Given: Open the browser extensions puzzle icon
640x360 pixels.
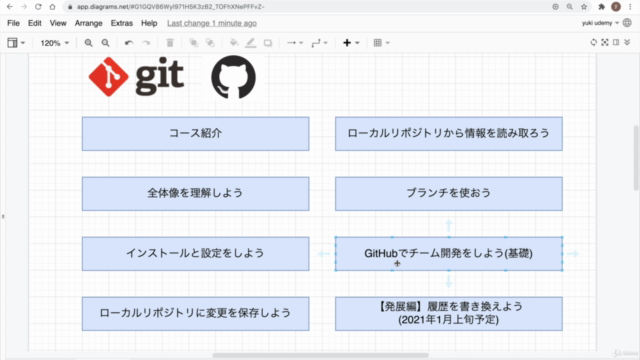Looking at the screenshot, I should point(601,7).
